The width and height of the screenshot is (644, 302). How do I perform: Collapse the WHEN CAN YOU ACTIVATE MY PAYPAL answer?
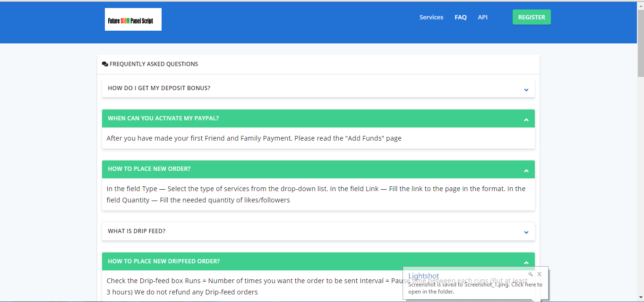[526, 118]
